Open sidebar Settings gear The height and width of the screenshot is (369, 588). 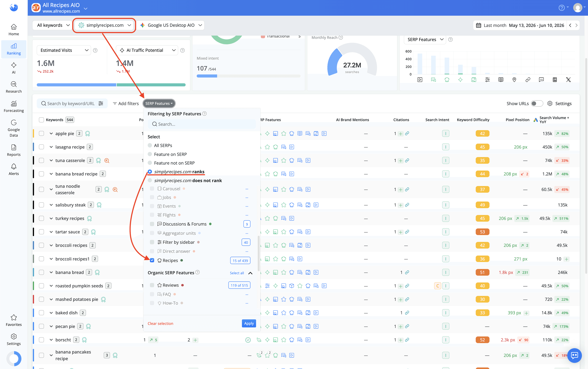14,340
